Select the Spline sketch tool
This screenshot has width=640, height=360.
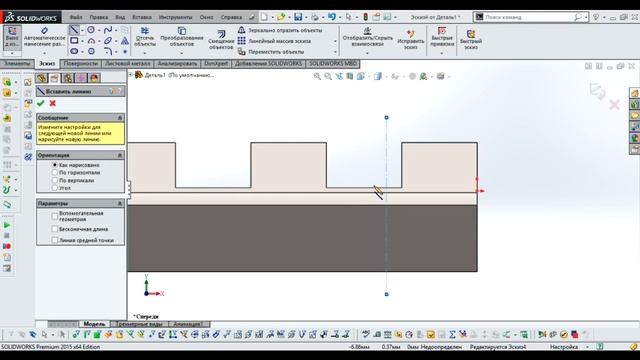tap(108, 30)
